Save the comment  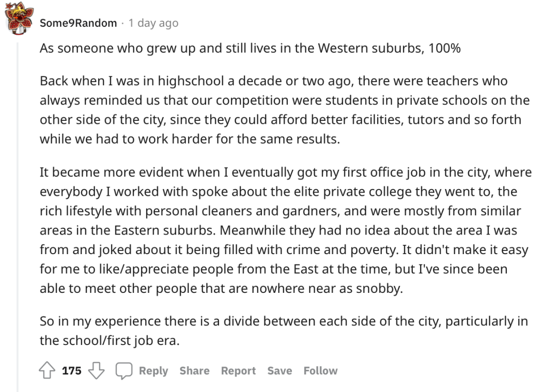pyautogui.click(x=280, y=371)
